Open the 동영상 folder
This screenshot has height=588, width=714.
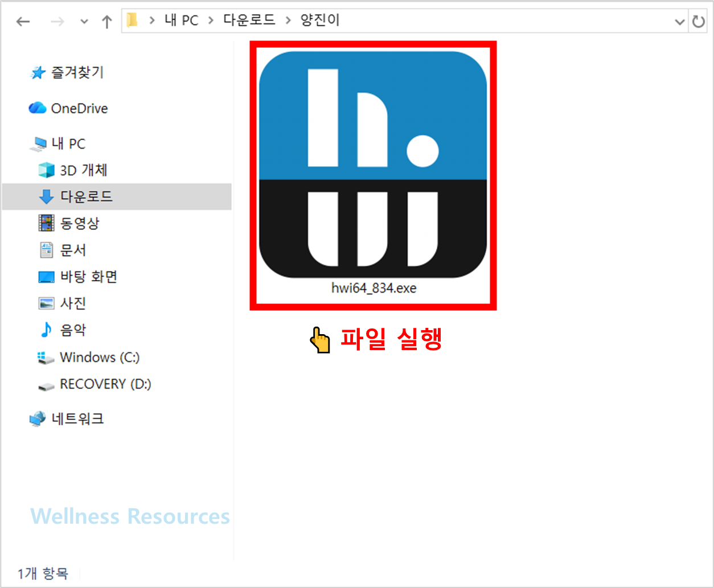point(80,223)
